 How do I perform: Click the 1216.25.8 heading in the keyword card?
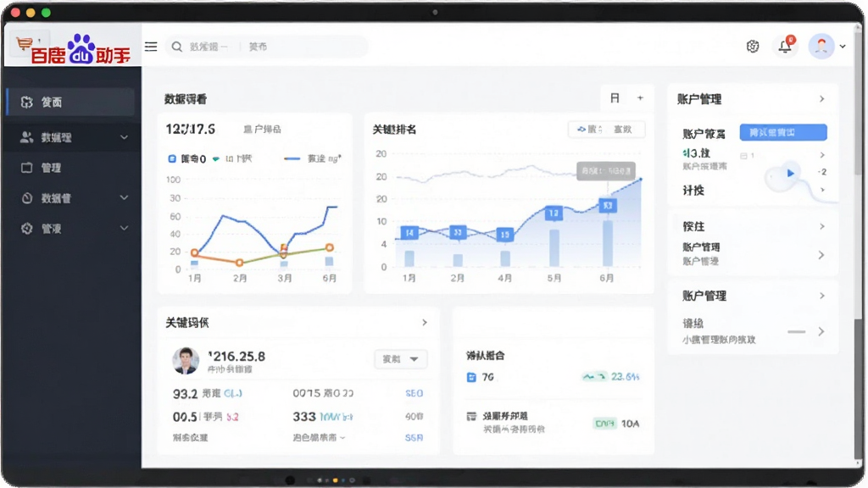[237, 357]
